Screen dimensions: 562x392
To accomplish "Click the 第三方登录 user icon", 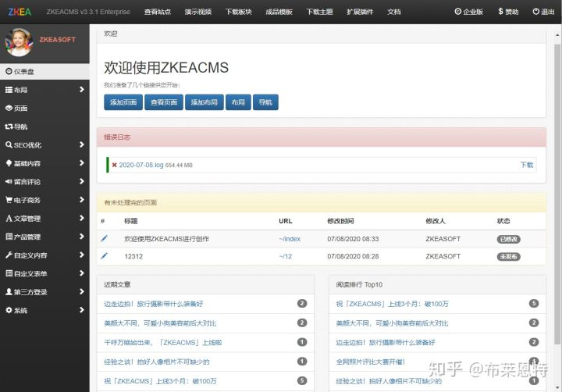I will click(x=9, y=291).
